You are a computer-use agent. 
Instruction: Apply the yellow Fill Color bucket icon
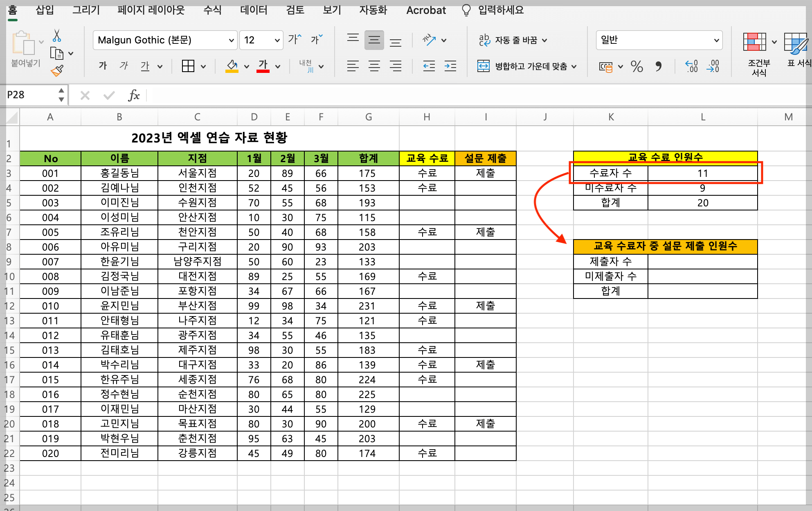232,66
